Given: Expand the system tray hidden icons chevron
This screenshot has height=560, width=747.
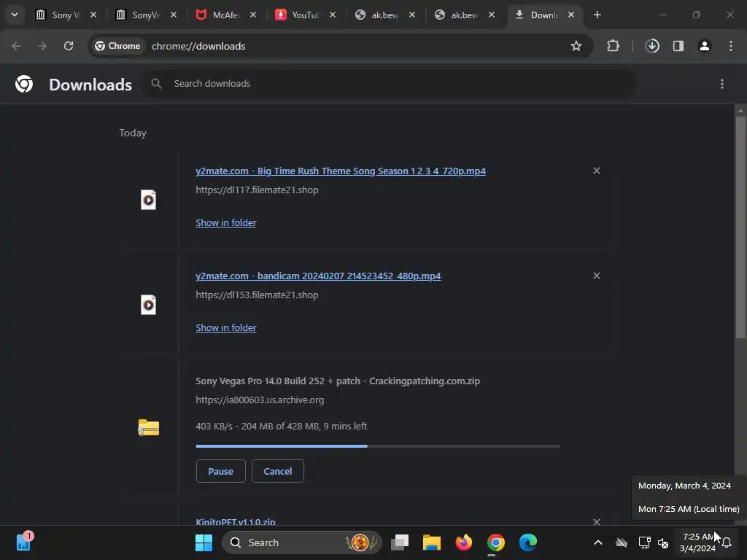Looking at the screenshot, I should point(598,542).
